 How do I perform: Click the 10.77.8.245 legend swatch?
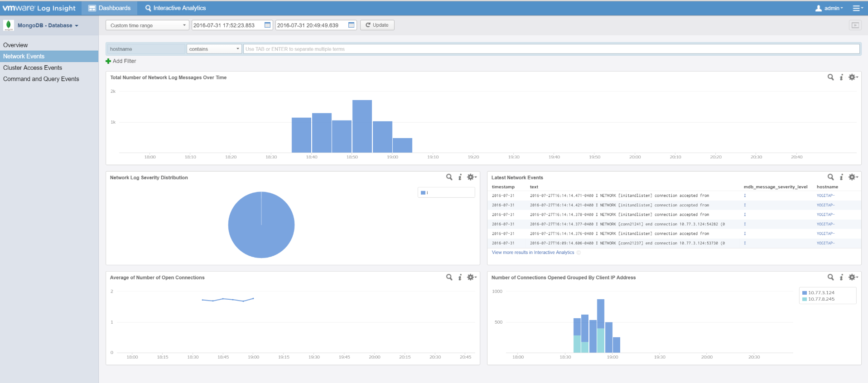pos(805,299)
